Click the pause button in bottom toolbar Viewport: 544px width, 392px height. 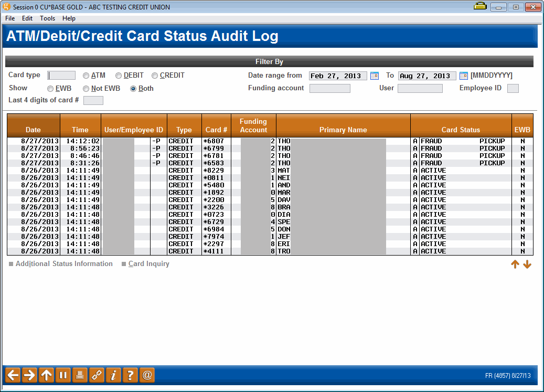click(x=63, y=375)
